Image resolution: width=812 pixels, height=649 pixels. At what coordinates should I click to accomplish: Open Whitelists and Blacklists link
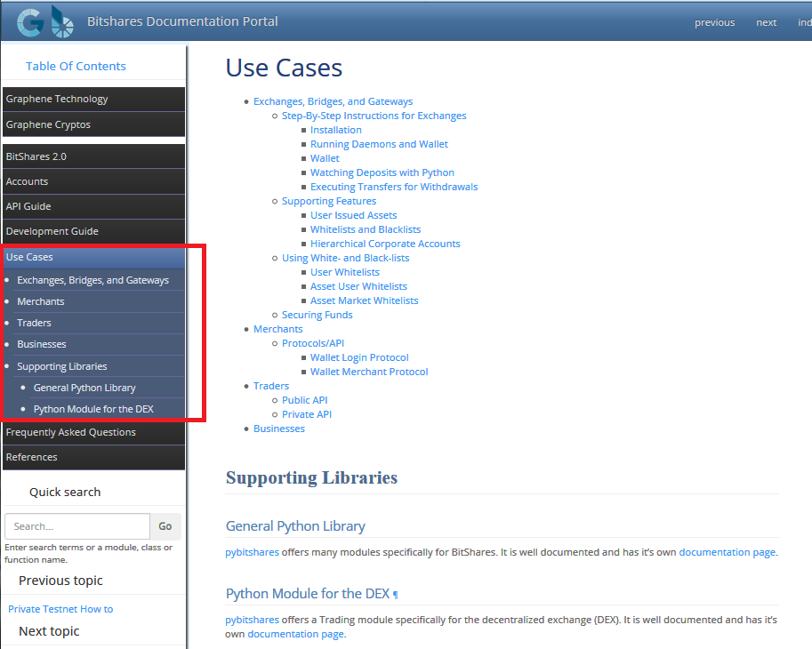(x=366, y=229)
